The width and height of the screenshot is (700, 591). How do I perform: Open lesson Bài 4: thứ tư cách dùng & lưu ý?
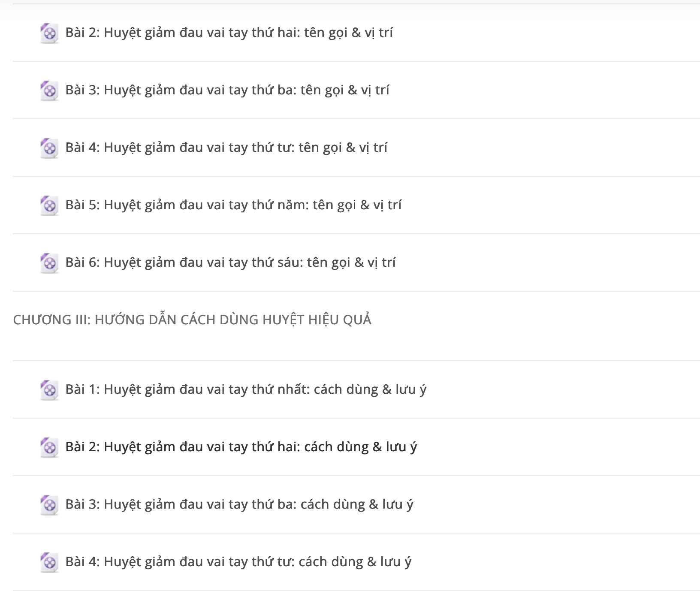(238, 562)
